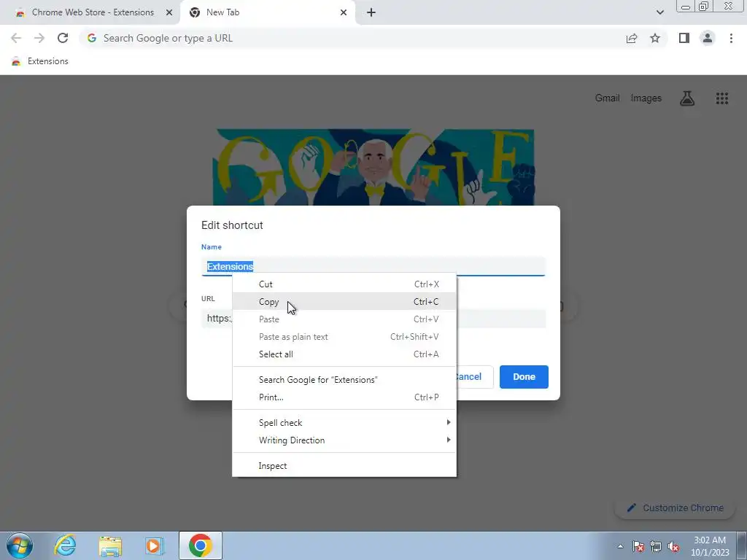The image size is (747, 560).
Task: Open the tab search dropdown arrow
Action: pos(659,12)
